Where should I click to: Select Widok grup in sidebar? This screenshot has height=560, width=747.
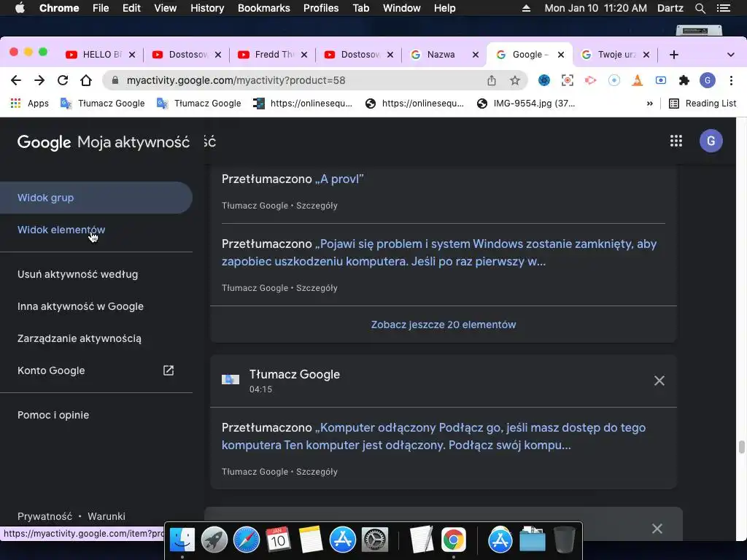96,198
